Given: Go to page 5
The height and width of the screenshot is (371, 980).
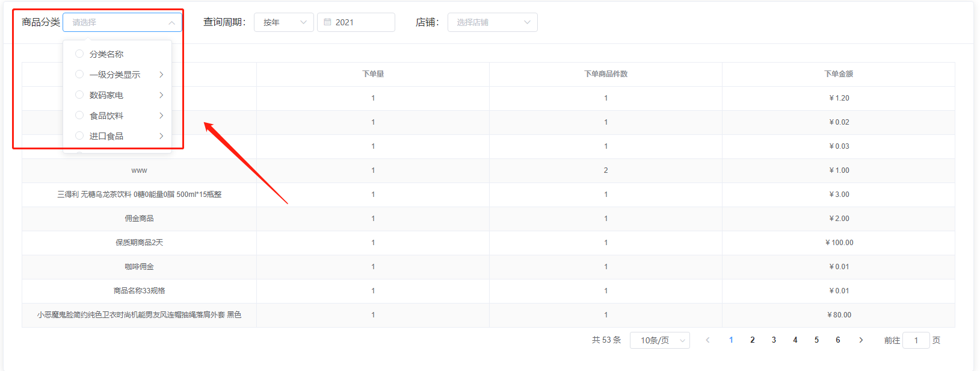Looking at the screenshot, I should coord(816,340).
